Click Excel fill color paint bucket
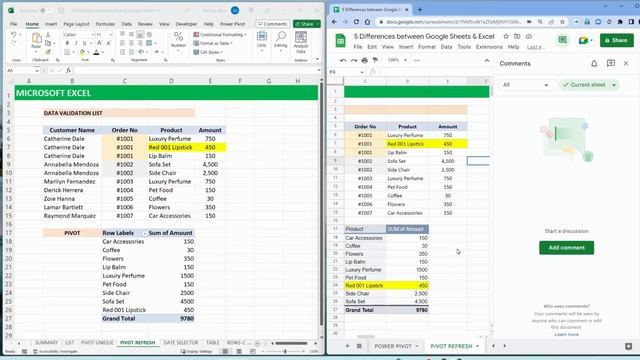Image resolution: width=640 pixels, height=360 pixels. 82,52
